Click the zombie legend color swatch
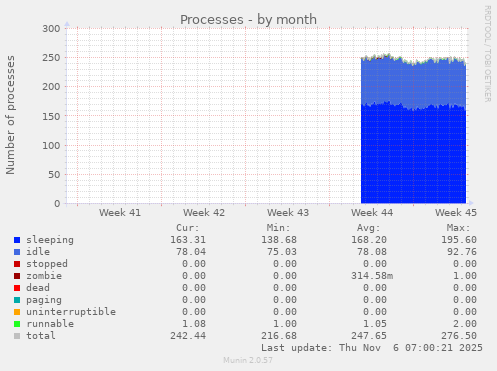497x371 pixels. [17, 276]
